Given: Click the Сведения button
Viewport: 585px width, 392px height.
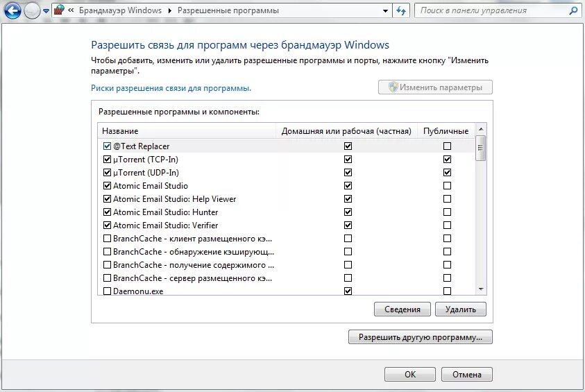Looking at the screenshot, I should tap(402, 309).
